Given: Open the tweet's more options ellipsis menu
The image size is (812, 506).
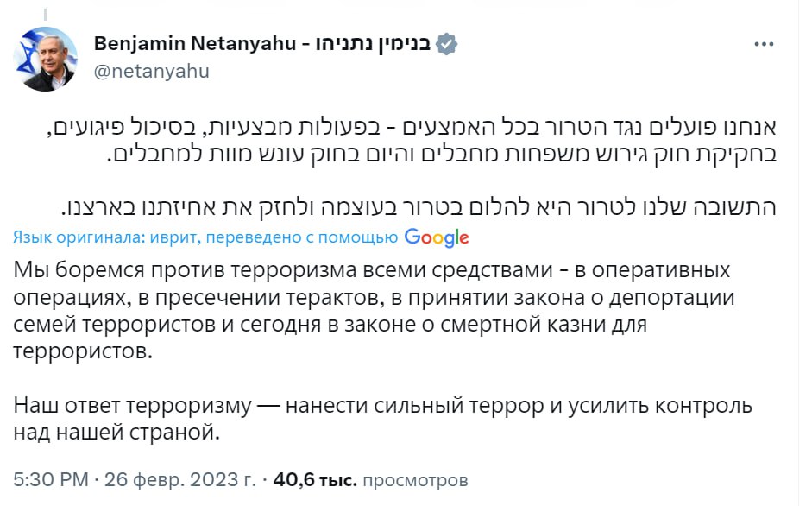Looking at the screenshot, I should pyautogui.click(x=764, y=44).
